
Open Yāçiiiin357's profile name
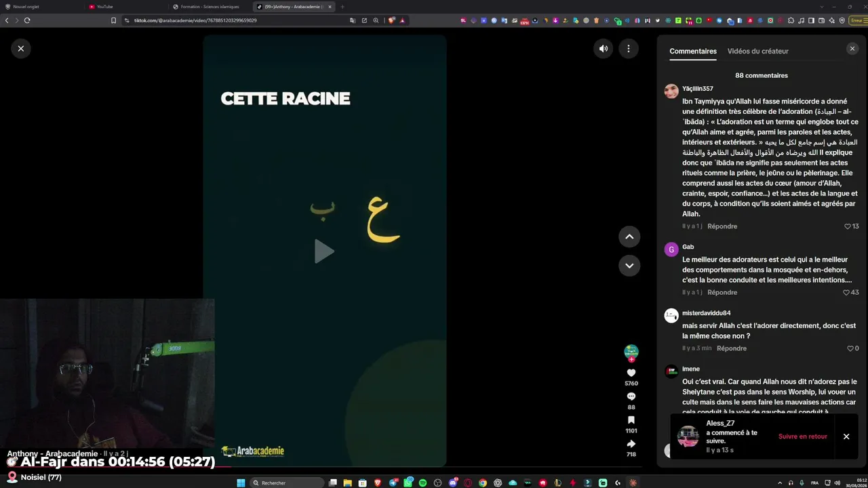point(698,89)
